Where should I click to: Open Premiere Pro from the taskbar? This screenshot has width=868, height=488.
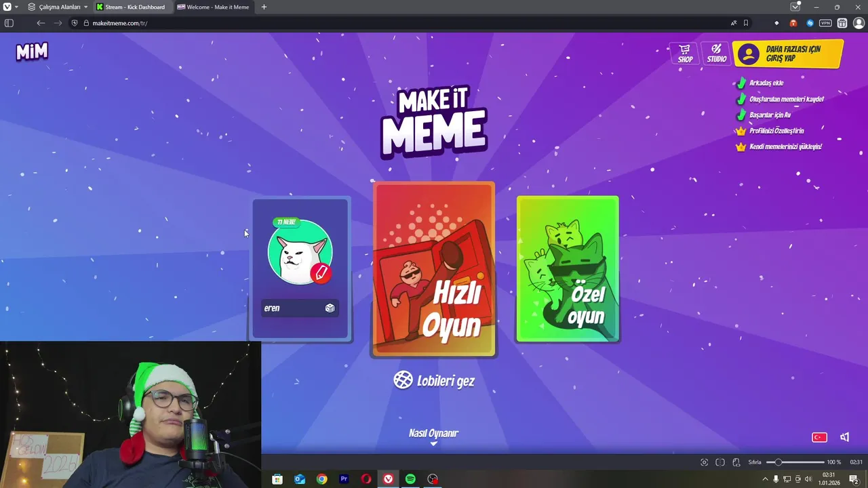point(344,479)
